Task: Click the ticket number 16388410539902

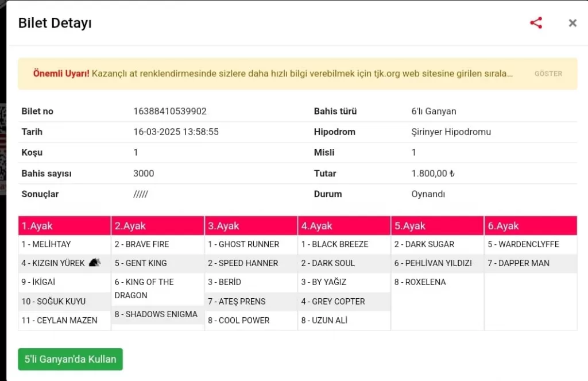Action: 170,111
